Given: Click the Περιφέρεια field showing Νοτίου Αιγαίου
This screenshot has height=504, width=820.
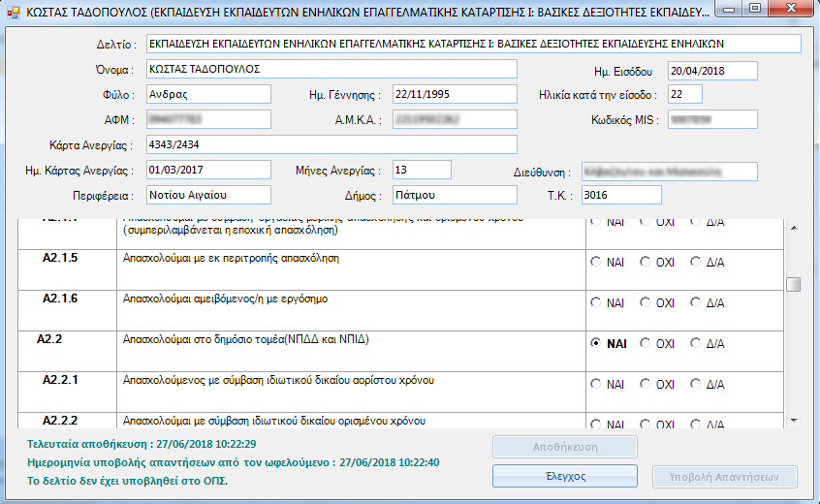Looking at the screenshot, I should click(208, 195).
